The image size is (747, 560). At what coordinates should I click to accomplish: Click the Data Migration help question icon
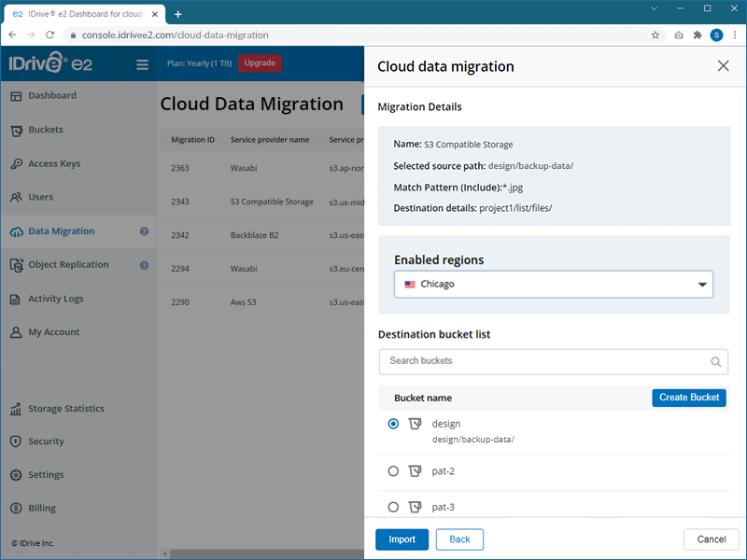tap(145, 231)
